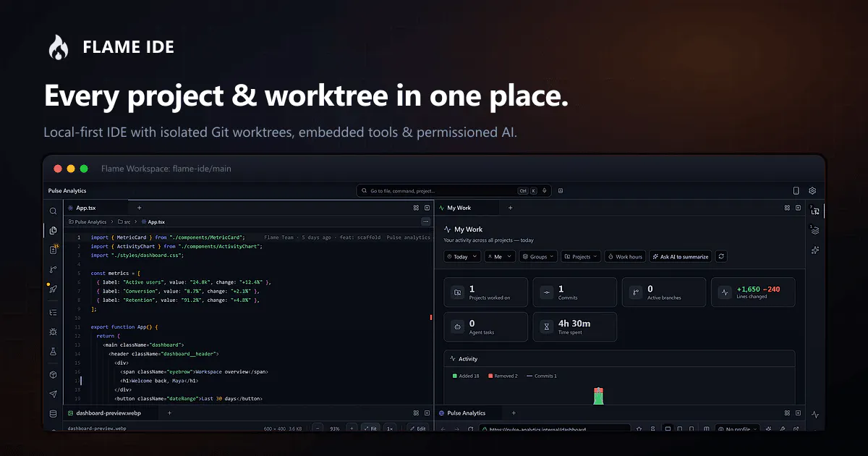Open the flask testing sidebar icon

point(53,351)
